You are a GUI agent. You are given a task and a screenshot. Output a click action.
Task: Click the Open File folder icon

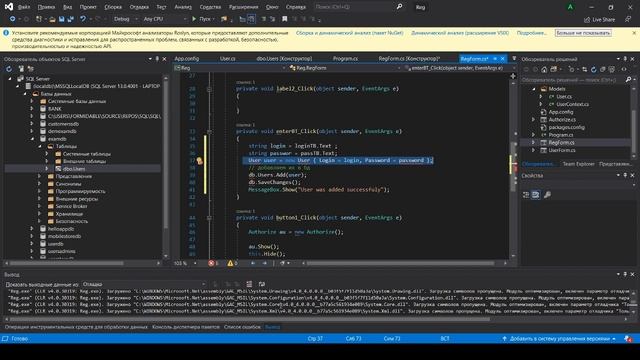52,19
